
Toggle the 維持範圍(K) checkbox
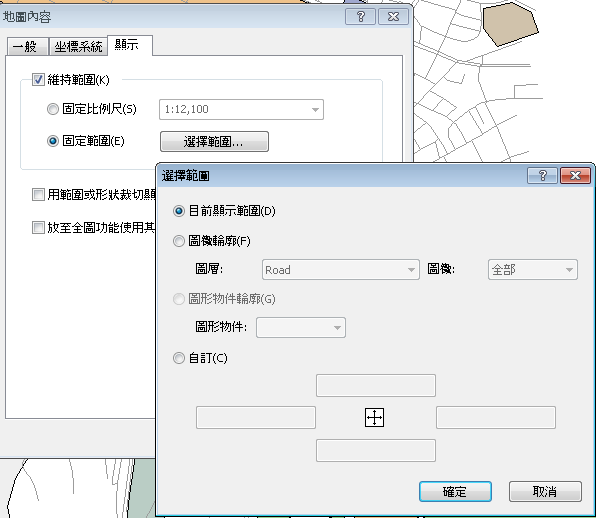pos(38,80)
